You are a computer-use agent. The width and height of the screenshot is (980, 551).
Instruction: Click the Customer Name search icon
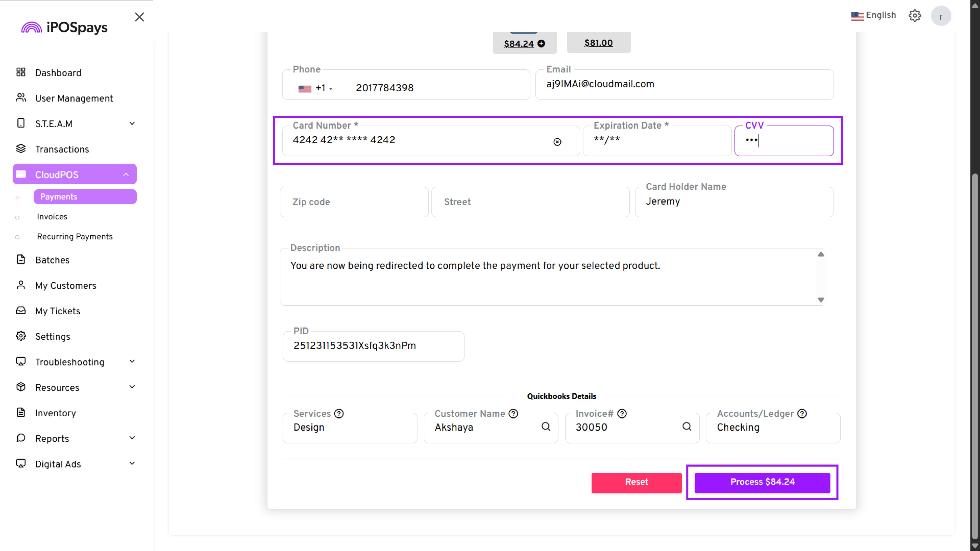tap(546, 426)
